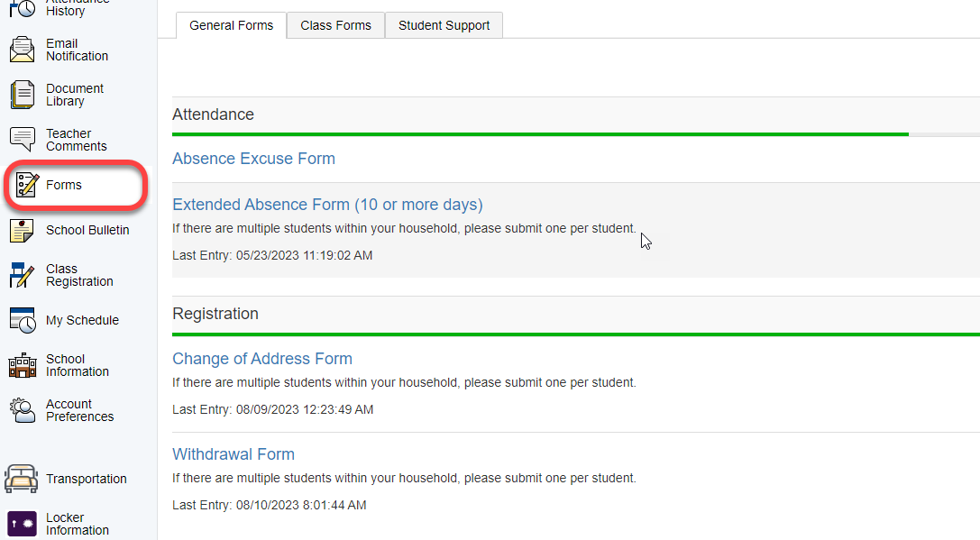Open the Student Support tab

[x=444, y=25]
